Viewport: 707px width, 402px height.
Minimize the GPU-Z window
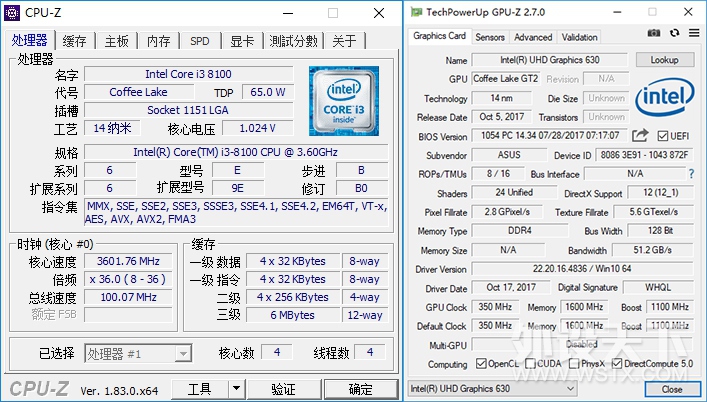tap(617, 12)
